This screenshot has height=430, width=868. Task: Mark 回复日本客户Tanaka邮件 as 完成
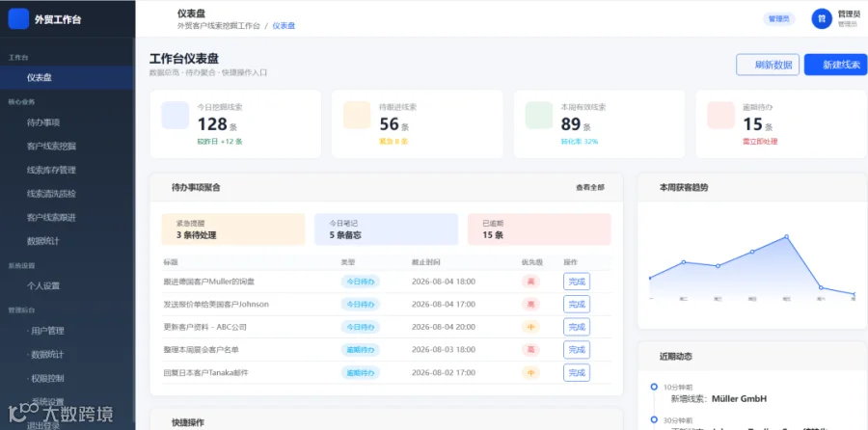click(x=577, y=372)
